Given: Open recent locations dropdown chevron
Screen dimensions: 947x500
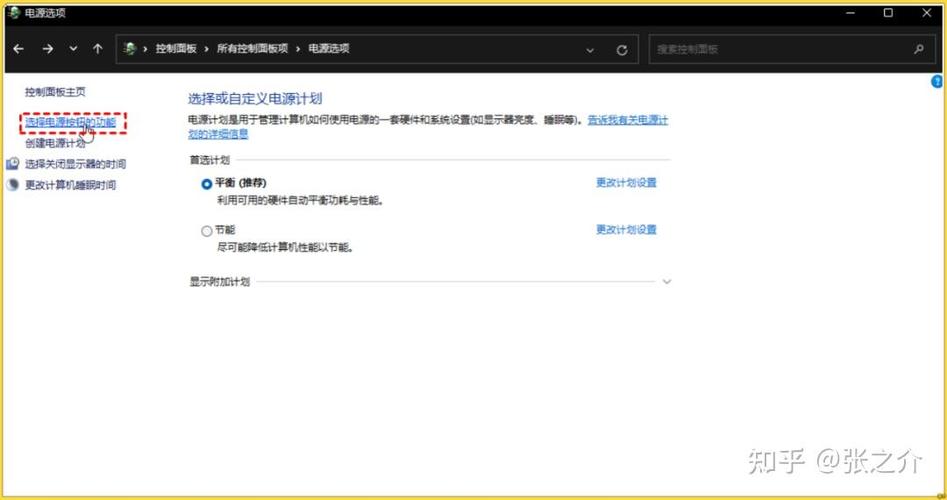Looking at the screenshot, I should tap(73, 49).
